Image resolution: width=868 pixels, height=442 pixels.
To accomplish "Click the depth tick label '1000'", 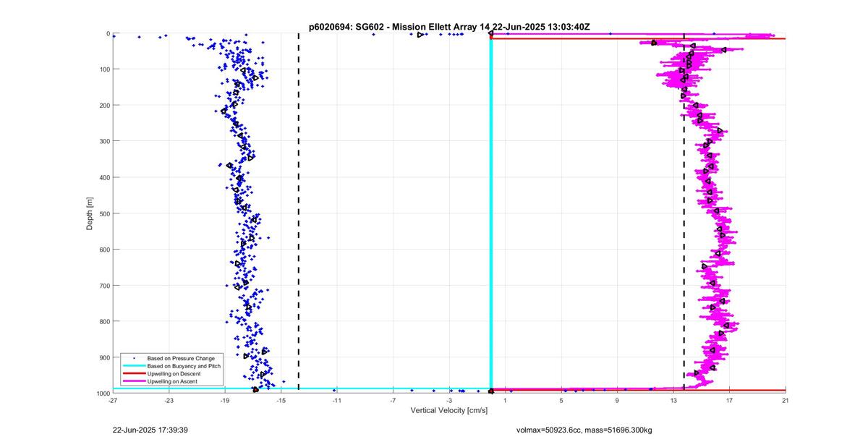I will coord(103,394).
